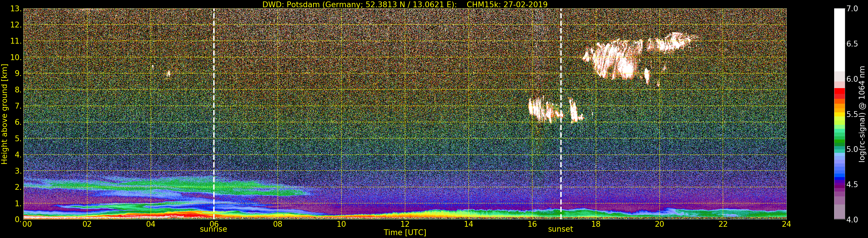Viewport: 868px width, 238px height.
Task: Click time axis tick label '12'
Action: click(x=405, y=224)
